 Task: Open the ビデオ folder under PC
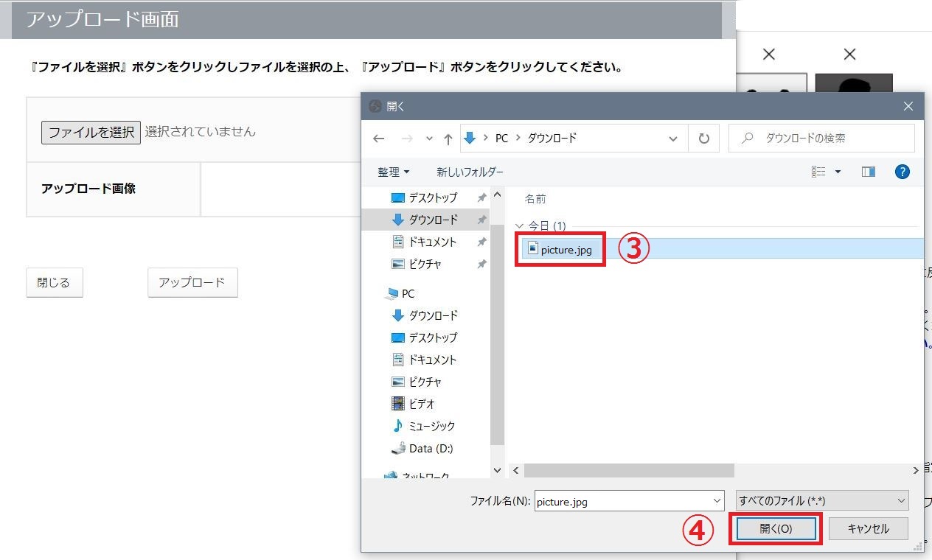pyautogui.click(x=421, y=404)
